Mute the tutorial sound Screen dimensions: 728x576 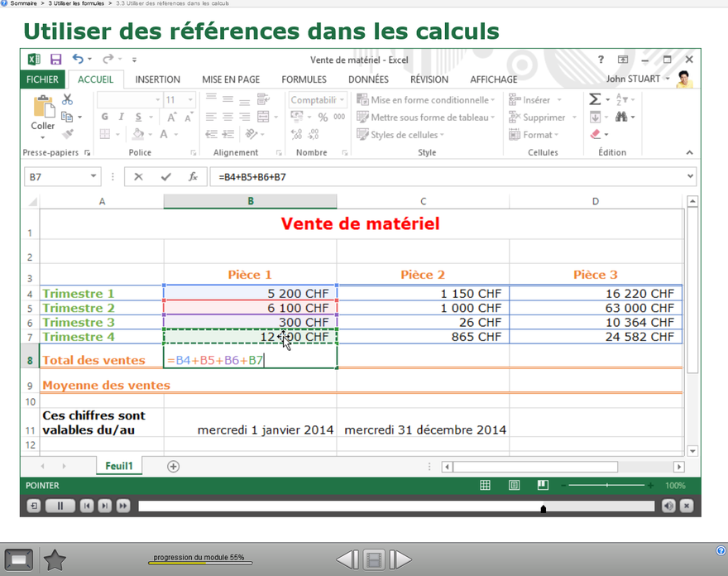[x=668, y=506]
